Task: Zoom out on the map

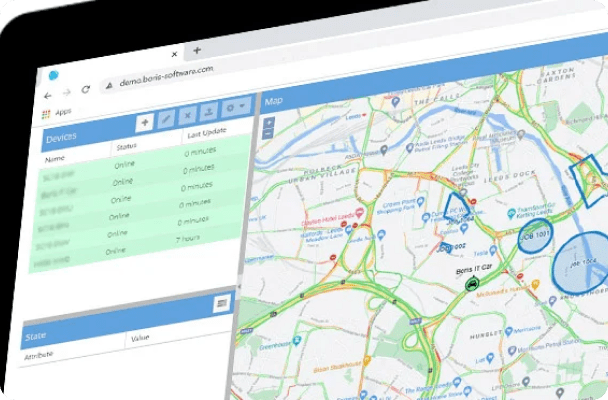Action: pyautogui.click(x=269, y=133)
